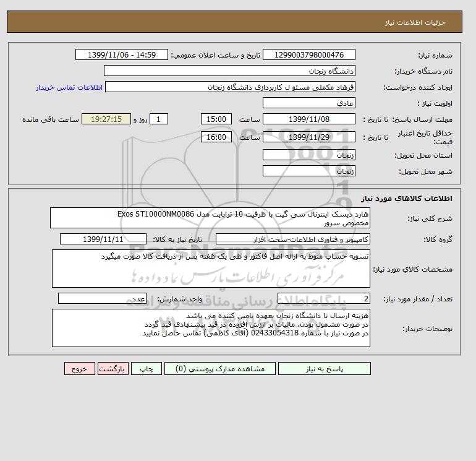Screen dimensions: 476x461
Task: Click price validity date 1399/11/29
Action: click(x=308, y=137)
